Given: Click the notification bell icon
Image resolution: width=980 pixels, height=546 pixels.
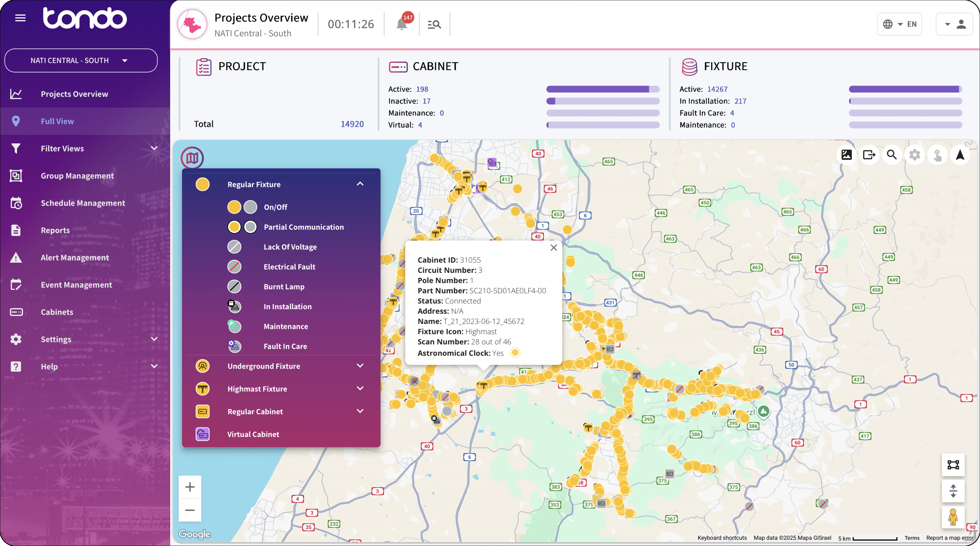Looking at the screenshot, I should (x=402, y=25).
